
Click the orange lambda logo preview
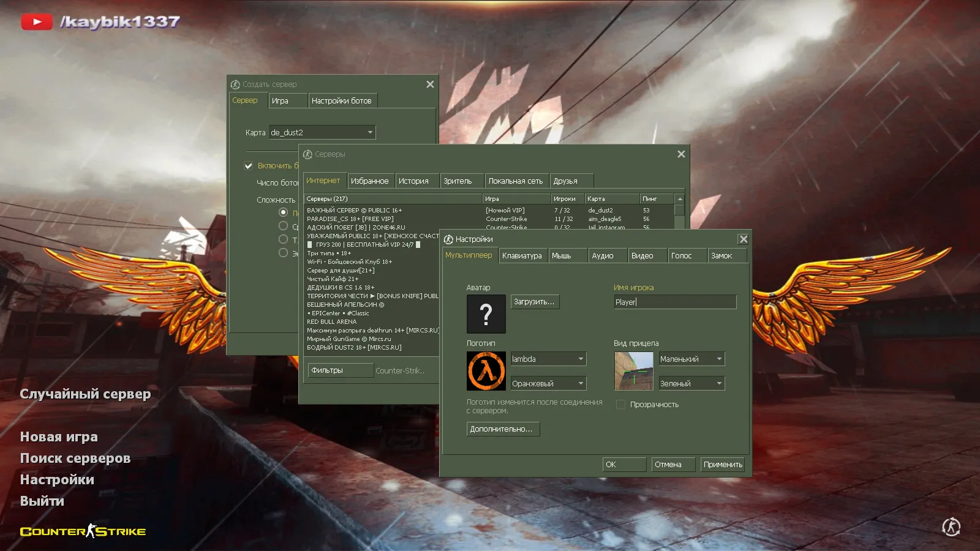(x=486, y=371)
